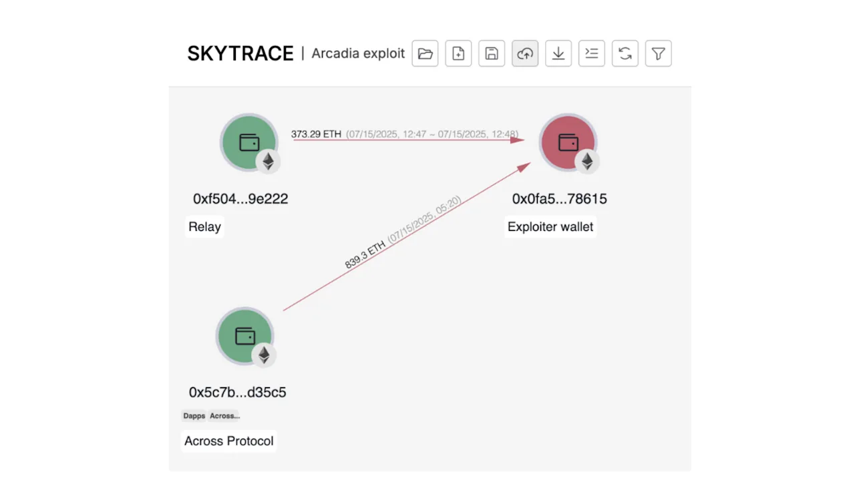Image resolution: width=855 pixels, height=504 pixels.
Task: Select the Across Protocol wallet node
Action: (244, 336)
